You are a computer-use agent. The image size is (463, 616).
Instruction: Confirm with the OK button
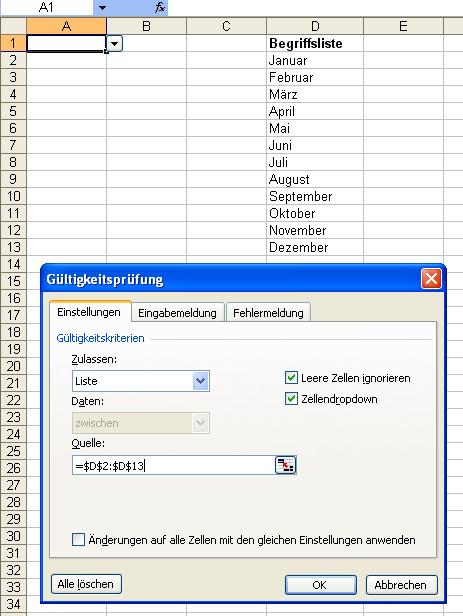point(320,585)
